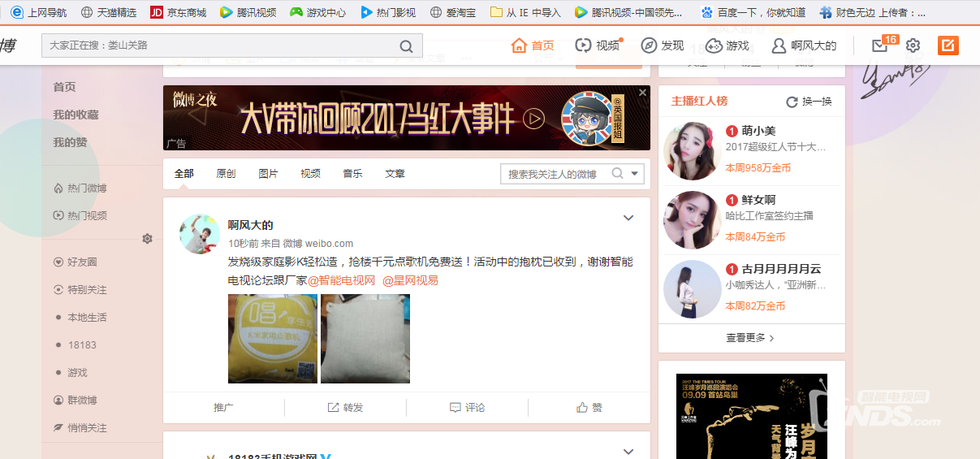Screen dimensions: 980x459
Task: Open the settings gear icon in header
Action: coord(913,45)
